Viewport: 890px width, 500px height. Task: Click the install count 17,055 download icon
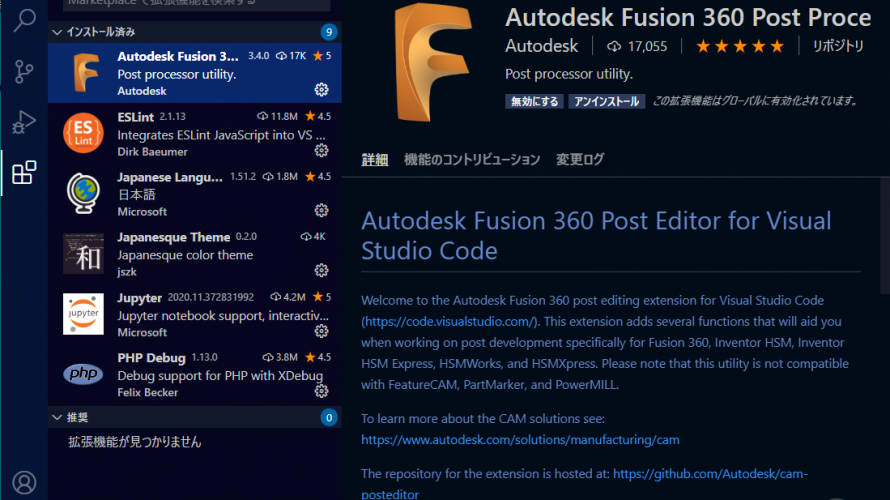click(614, 47)
